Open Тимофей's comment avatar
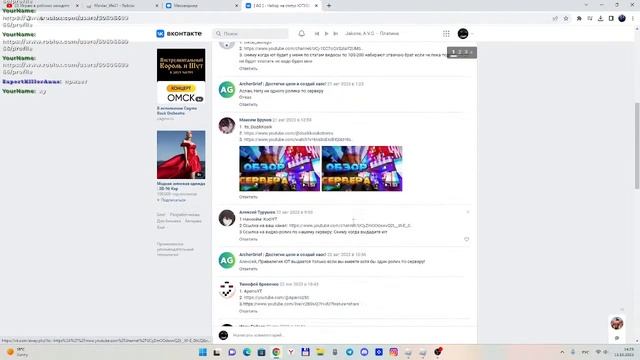The width and height of the screenshot is (640, 360). [x=227, y=290]
